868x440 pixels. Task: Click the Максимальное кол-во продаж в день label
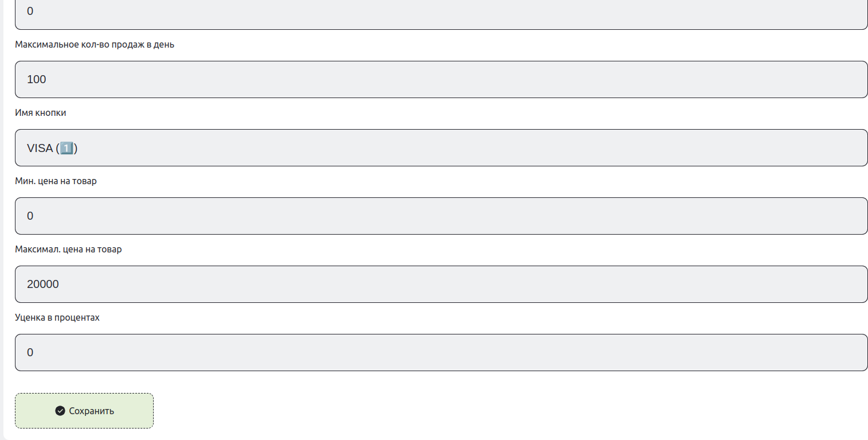(x=95, y=45)
